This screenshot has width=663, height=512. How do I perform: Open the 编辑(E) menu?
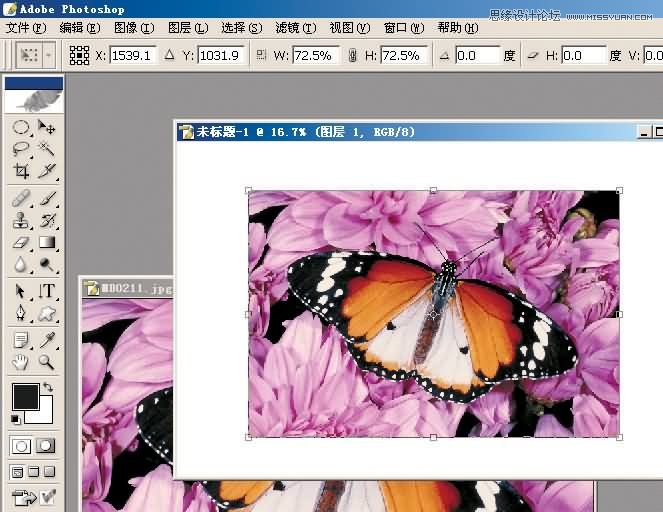tap(80, 28)
